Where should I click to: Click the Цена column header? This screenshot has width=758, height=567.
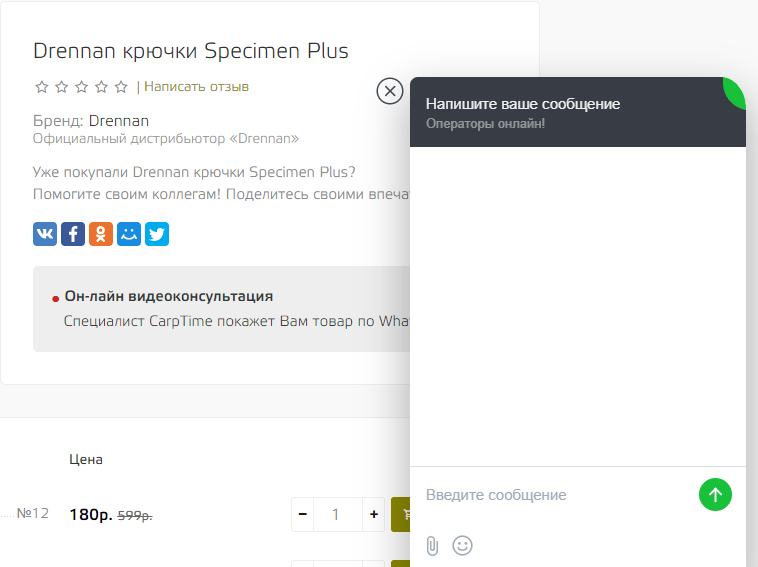pyautogui.click(x=86, y=459)
